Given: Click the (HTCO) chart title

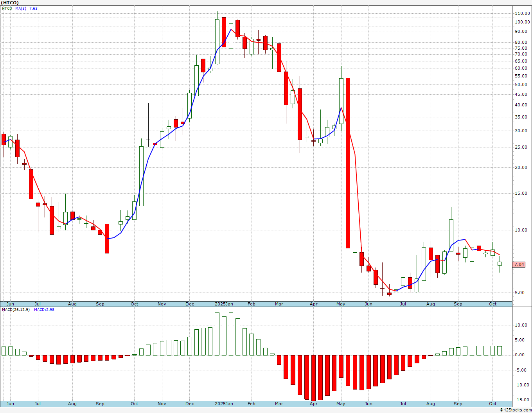Looking at the screenshot, I should pos(10,3).
